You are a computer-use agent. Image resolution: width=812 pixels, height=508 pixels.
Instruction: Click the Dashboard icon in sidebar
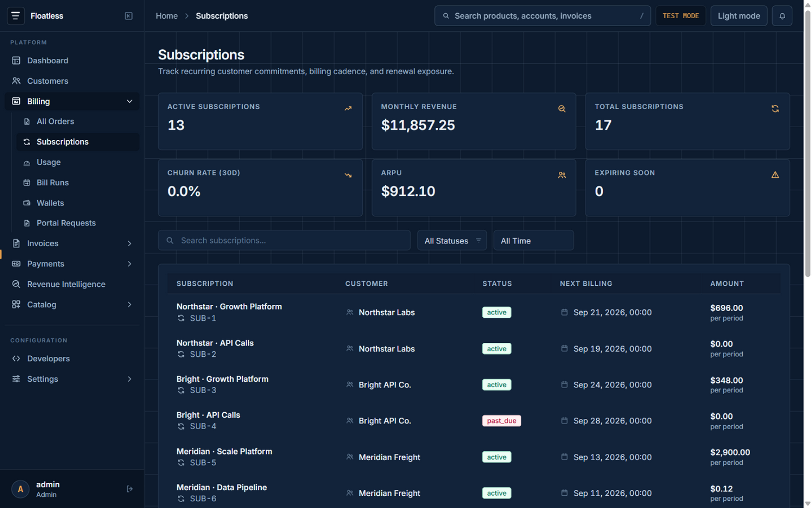(16, 60)
